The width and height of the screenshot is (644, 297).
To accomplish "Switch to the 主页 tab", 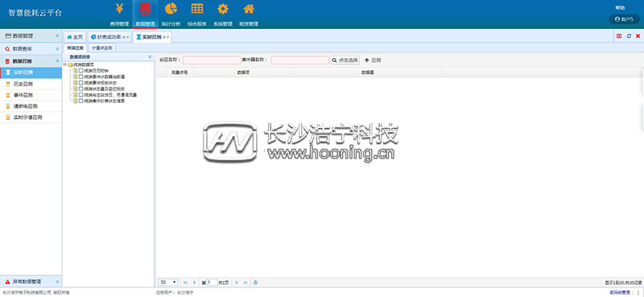I will pyautogui.click(x=75, y=37).
